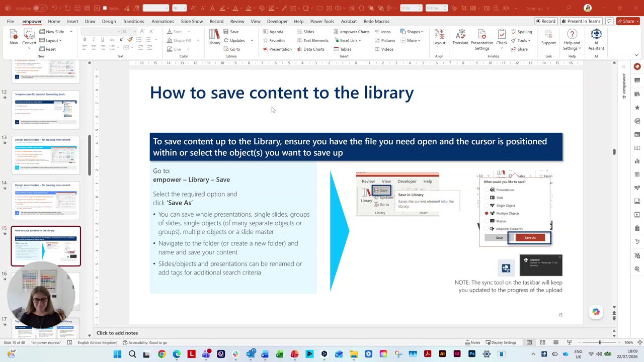Screen dimensions: 644x362
Task: Open Text Elements in Insert group
Action: pos(312,40)
